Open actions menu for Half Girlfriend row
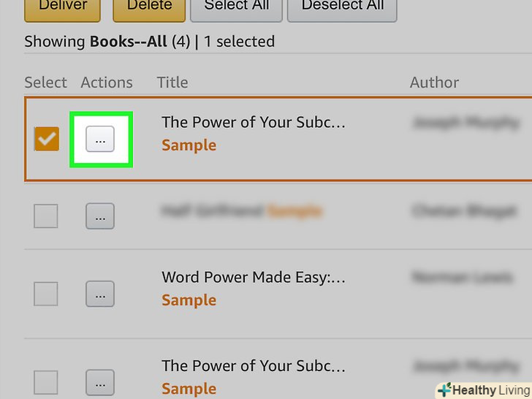This screenshot has height=399, width=532. coord(100,216)
